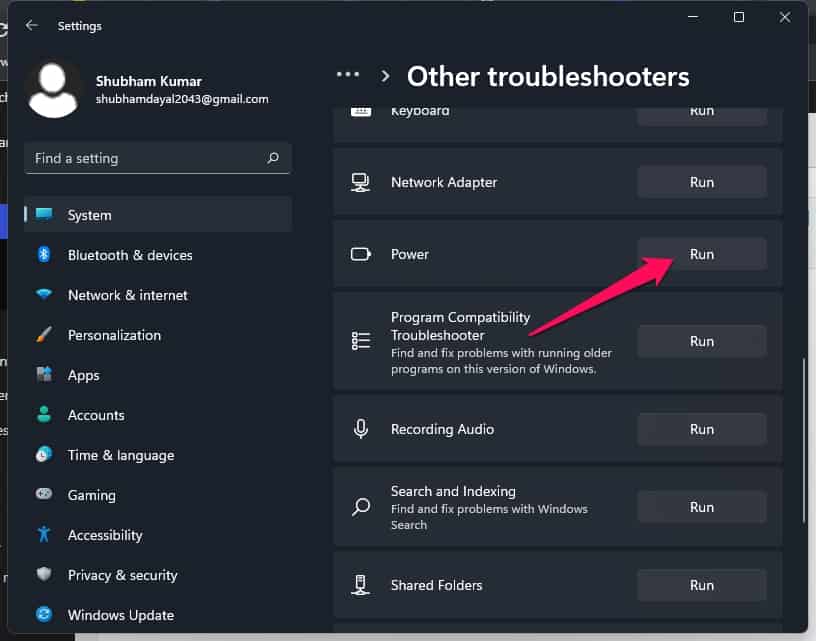Click the Accounts person icon

pos(44,415)
